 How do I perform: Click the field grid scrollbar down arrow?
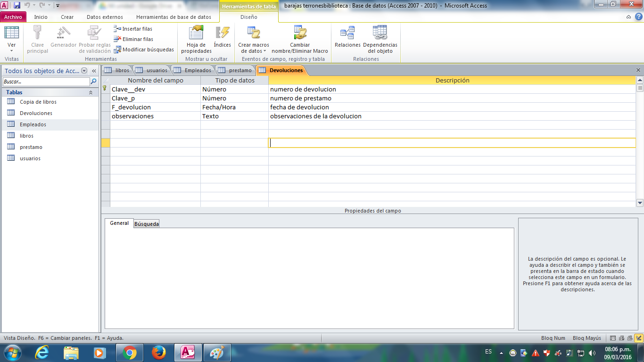tap(640, 203)
